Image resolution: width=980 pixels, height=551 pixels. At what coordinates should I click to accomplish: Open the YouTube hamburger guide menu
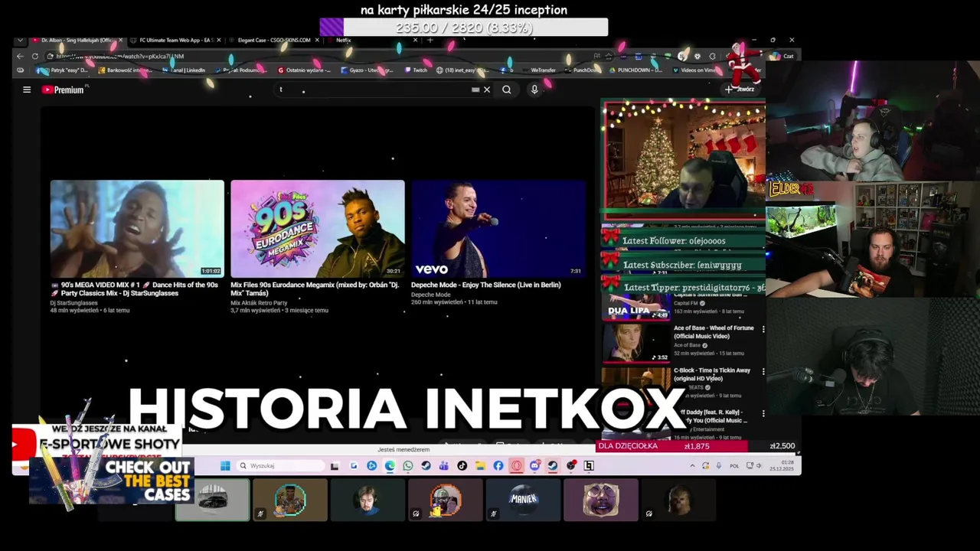tap(27, 90)
